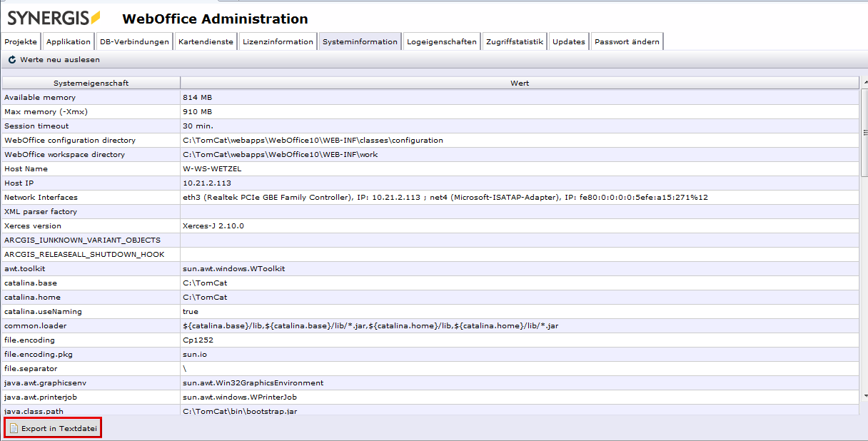Open the Logeigenschaften tab

pyautogui.click(x=441, y=42)
